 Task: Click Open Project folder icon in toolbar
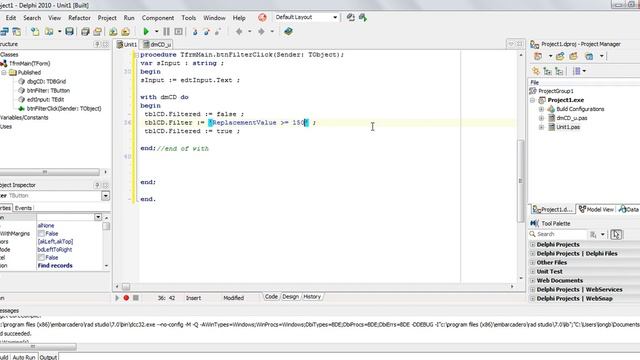pyautogui.click(x=98, y=31)
